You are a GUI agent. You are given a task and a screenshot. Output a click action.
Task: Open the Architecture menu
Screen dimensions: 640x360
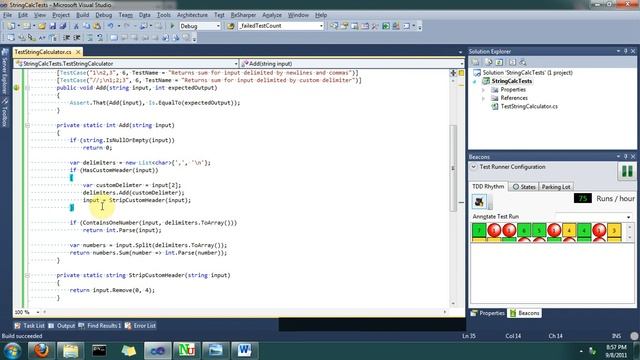click(192, 15)
